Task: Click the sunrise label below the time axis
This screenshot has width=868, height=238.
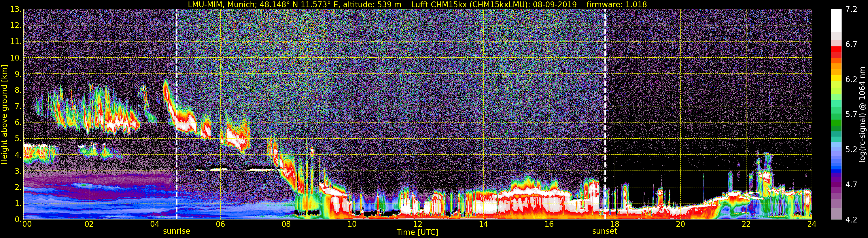Action: (x=177, y=231)
